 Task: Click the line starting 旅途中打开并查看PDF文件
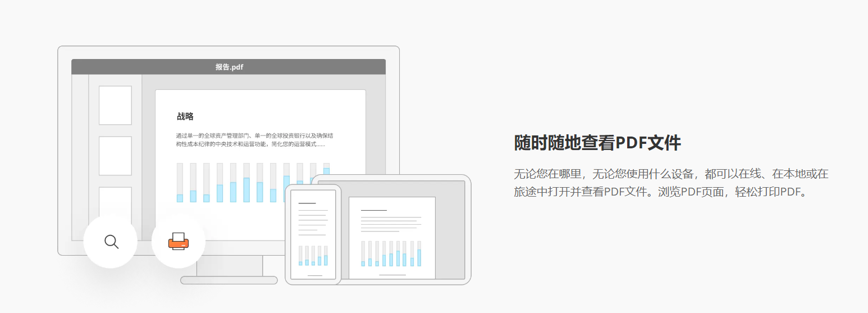663,192
